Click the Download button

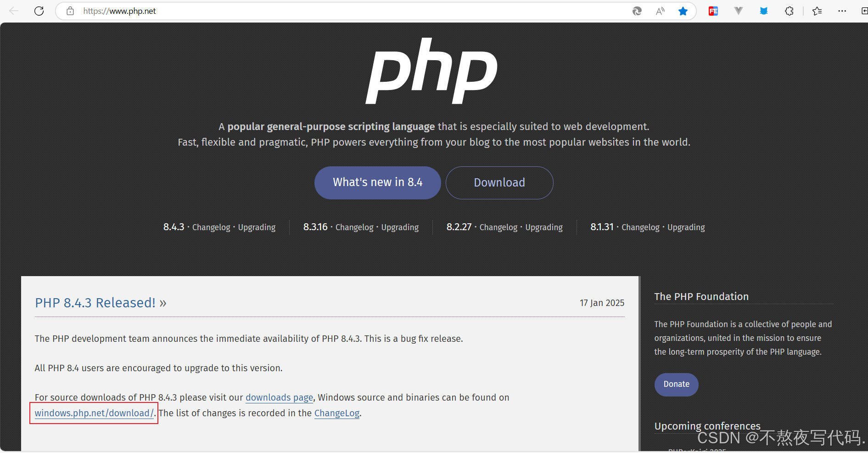click(499, 182)
